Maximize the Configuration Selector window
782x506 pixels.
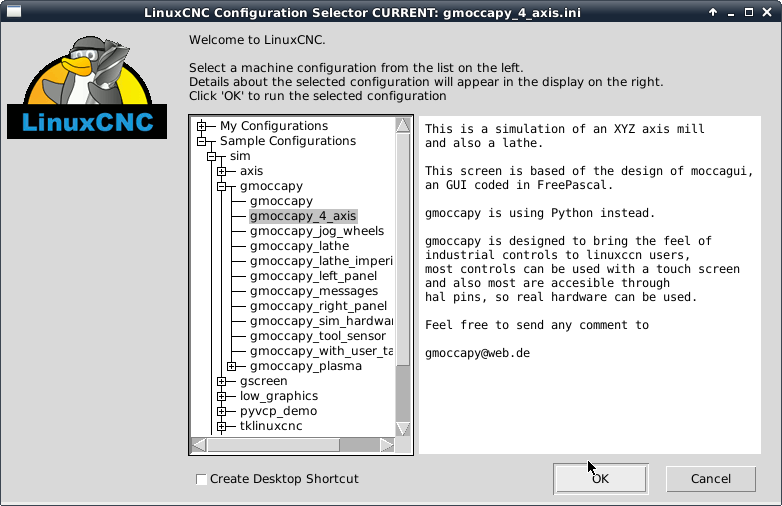[749, 12]
